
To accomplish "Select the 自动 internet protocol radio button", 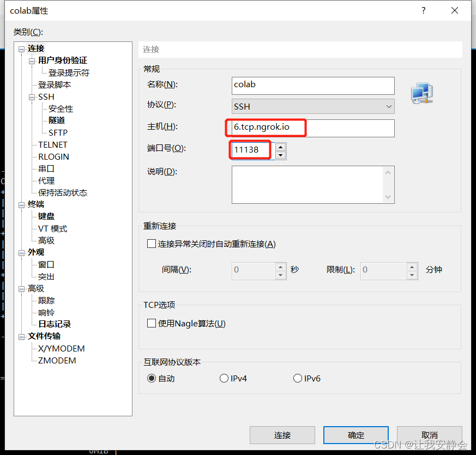I will pos(152,378).
